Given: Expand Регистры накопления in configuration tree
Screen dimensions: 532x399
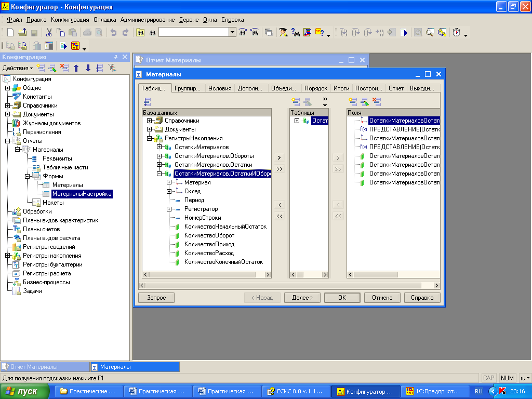Looking at the screenshot, I should [7, 256].
